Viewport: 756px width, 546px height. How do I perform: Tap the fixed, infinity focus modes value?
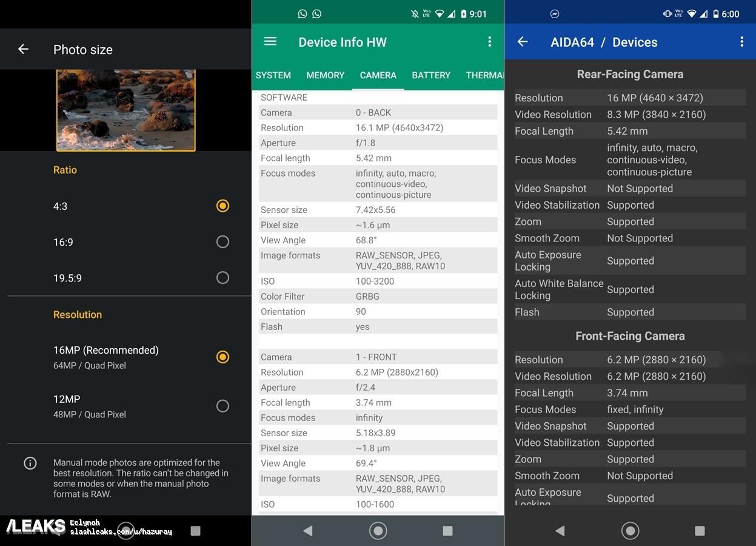coord(635,409)
